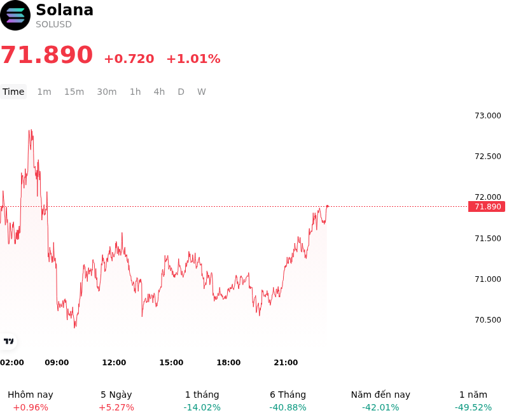Click the 12:00 time axis label
This screenshot has width=509, height=420.
pyautogui.click(x=114, y=363)
